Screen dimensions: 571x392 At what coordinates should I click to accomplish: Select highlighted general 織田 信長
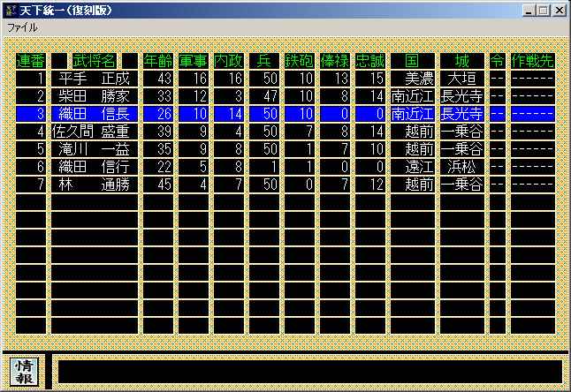point(95,114)
